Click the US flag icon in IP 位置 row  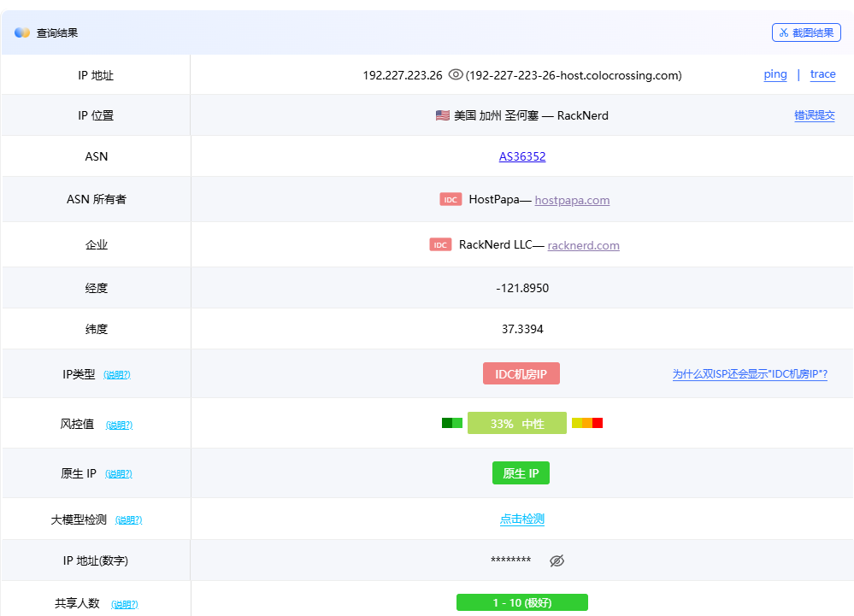pos(442,115)
